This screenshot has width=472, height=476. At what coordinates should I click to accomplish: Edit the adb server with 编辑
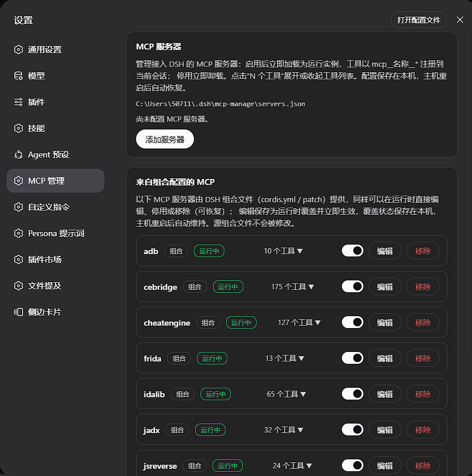coord(385,251)
